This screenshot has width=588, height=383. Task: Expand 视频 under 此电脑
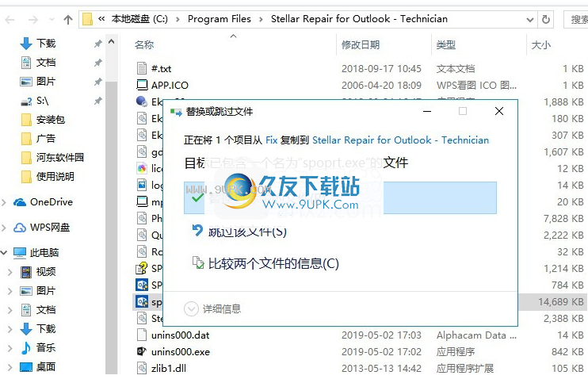pos(10,272)
